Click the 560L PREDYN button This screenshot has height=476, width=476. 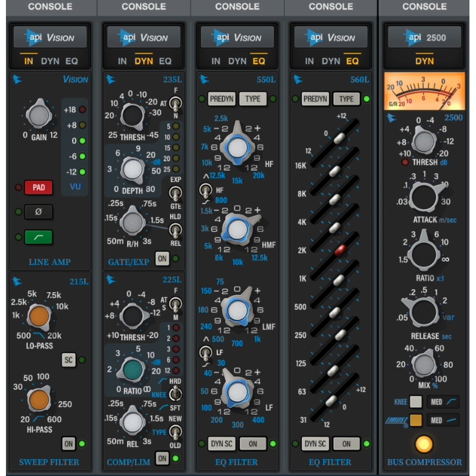(x=315, y=99)
